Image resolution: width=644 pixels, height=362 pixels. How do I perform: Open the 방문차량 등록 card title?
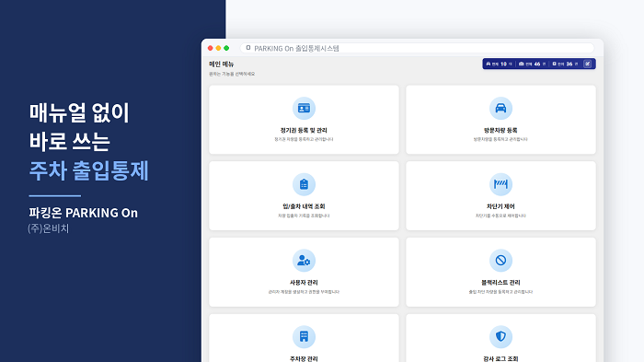pos(500,131)
